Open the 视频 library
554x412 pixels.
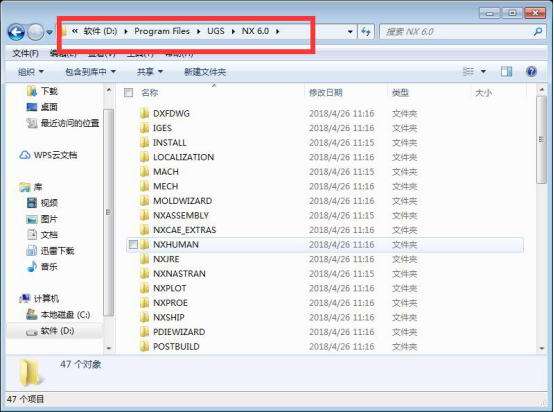click(x=42, y=203)
